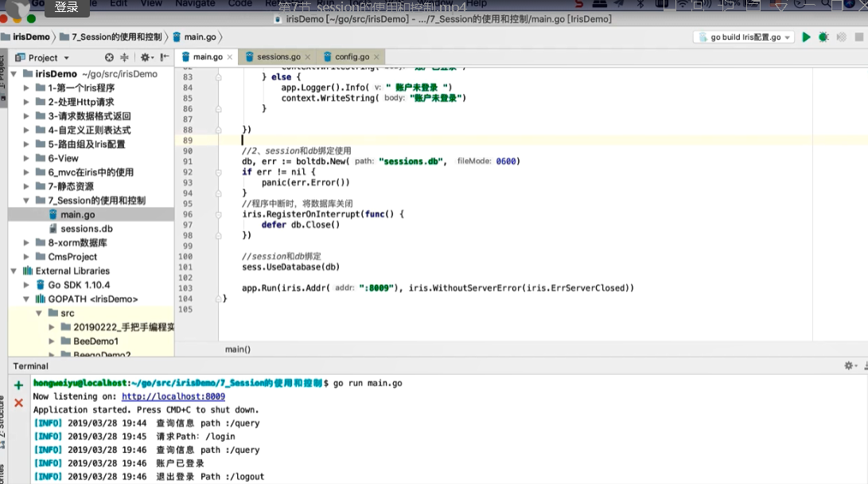Close the sessions.go editor tab
868x484 pixels.
(309, 57)
